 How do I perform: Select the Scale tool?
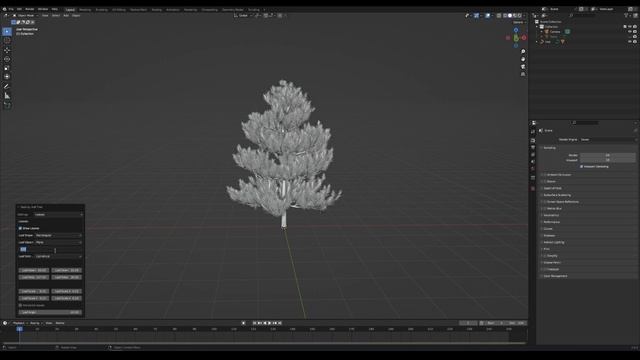7,68
